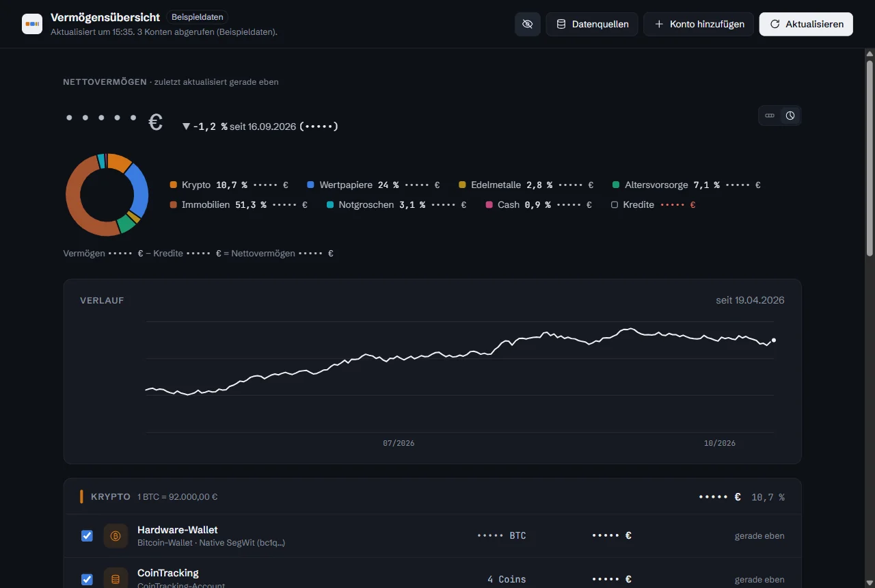Screen dimensions: 875x588
Task: Click the Konto hinzufügen button
Action: click(699, 24)
